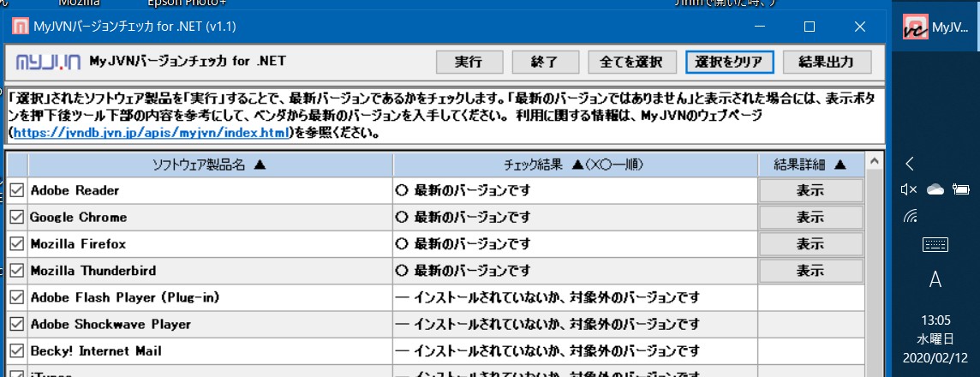Image resolution: width=980 pixels, height=377 pixels.
Task: Uncheck Adobe Flash Player (Plug-in) checkbox
Action: (17, 297)
